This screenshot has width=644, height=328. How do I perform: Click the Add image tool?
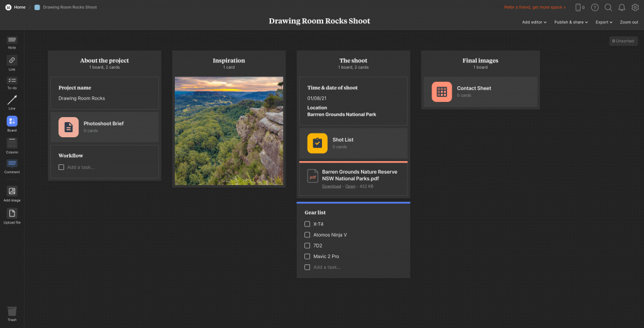[x=12, y=192]
